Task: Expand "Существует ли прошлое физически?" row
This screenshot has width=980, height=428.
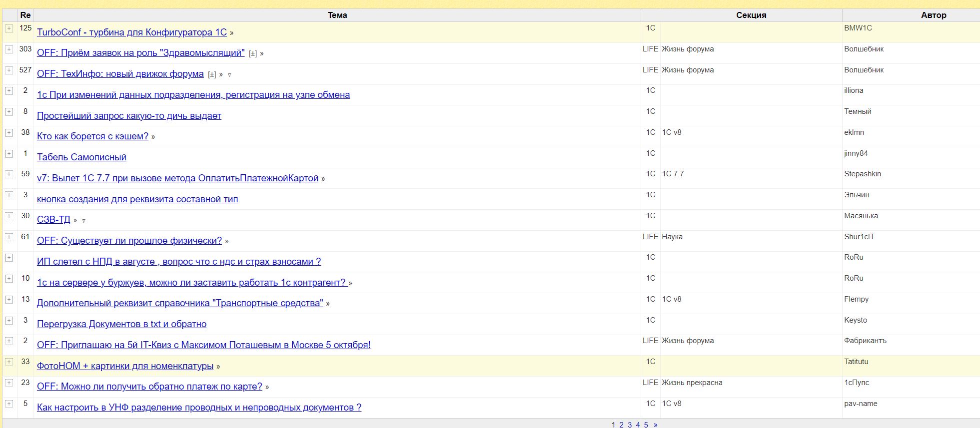Action: tap(8, 237)
